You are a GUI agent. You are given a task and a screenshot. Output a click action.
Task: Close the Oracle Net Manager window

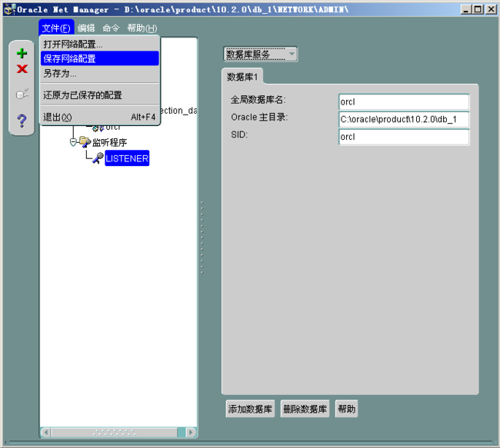point(491,9)
